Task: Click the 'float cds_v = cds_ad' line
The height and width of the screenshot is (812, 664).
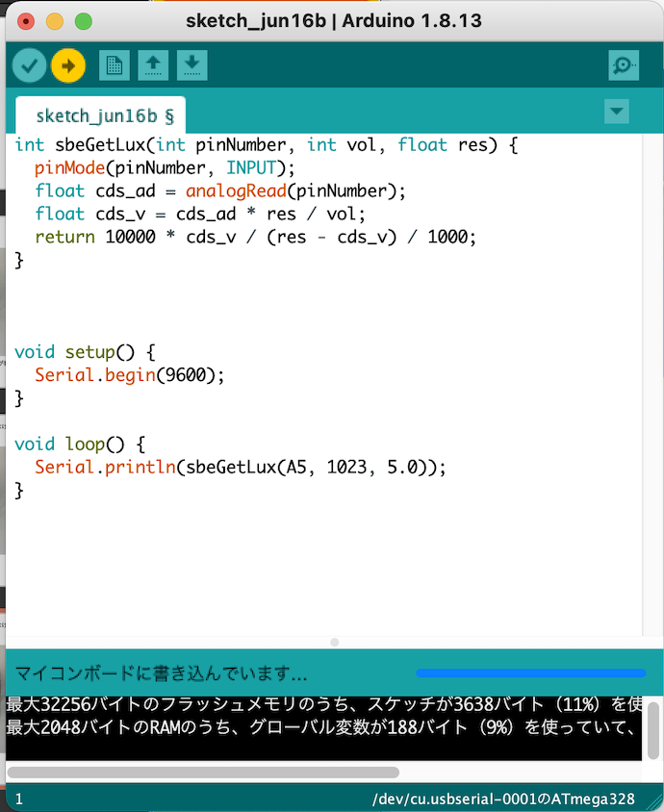Action: 200,214
